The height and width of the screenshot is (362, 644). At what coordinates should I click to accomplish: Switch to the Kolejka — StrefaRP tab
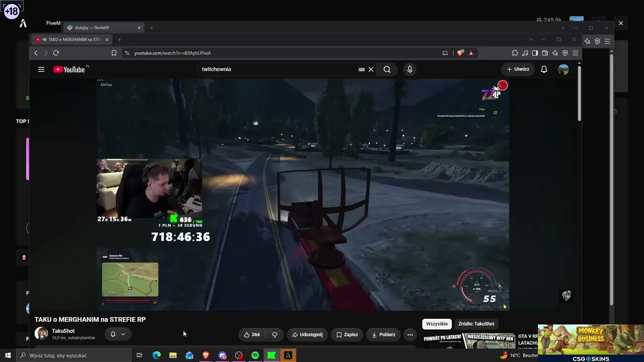coord(104,28)
